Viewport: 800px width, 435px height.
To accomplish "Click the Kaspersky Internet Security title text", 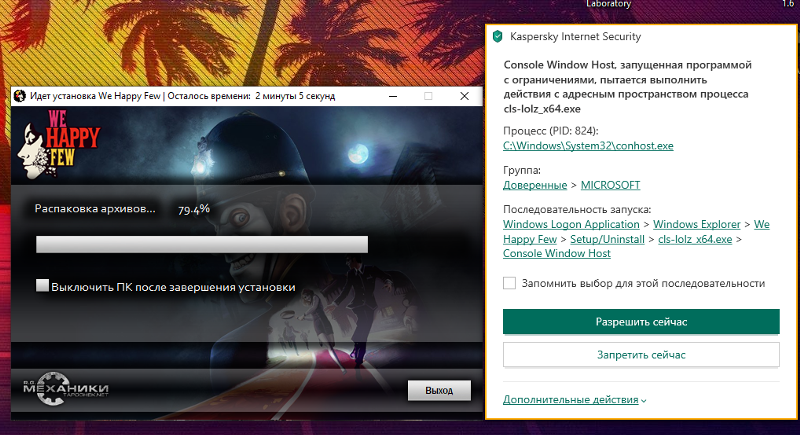I will pos(576,37).
